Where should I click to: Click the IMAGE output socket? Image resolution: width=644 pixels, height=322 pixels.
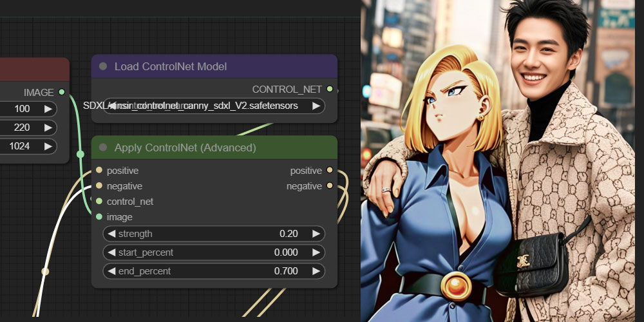pyautogui.click(x=62, y=92)
